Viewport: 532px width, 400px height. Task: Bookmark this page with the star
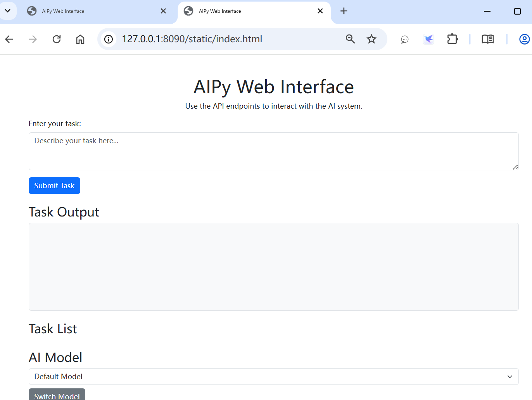pos(371,39)
